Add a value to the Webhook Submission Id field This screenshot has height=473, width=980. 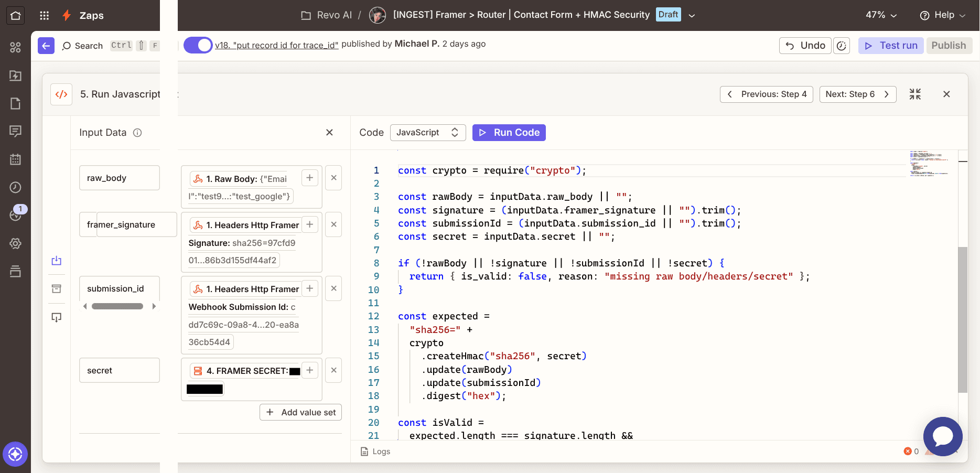tap(310, 288)
